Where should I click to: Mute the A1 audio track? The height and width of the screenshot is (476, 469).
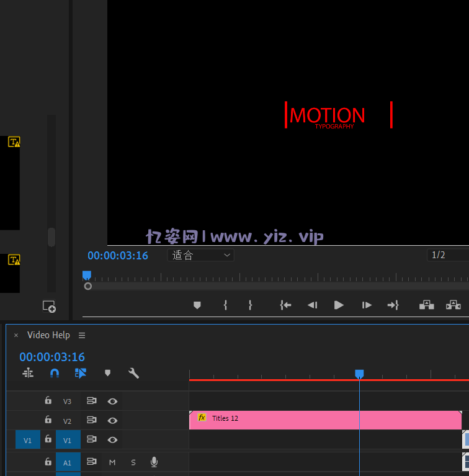[x=112, y=462]
